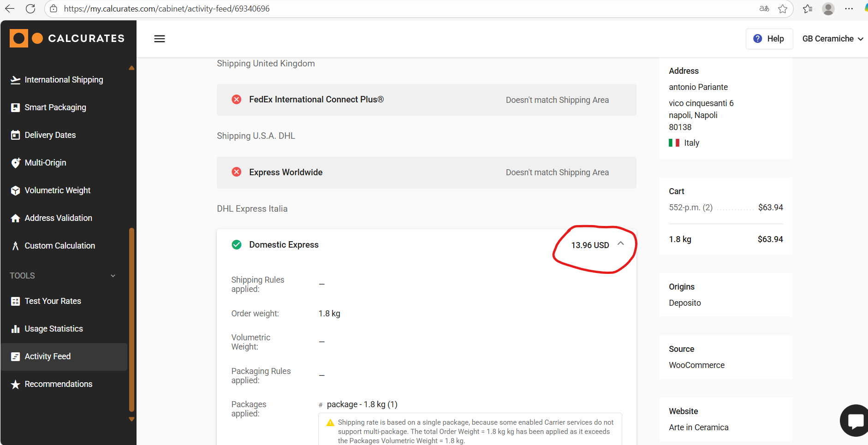868x445 pixels.
Task: Click the browser address bar URL
Action: [x=166, y=9]
